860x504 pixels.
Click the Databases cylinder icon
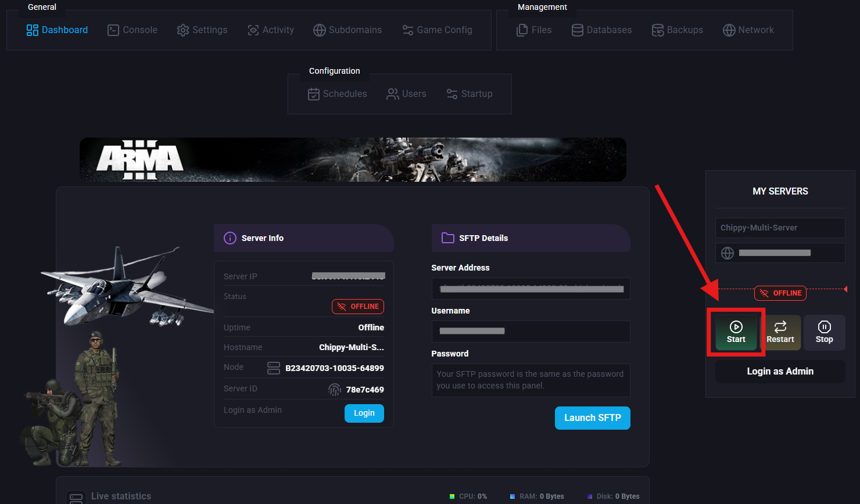[x=578, y=30]
